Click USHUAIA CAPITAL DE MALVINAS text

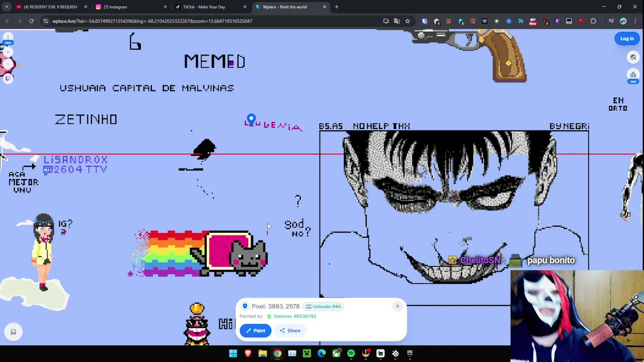click(147, 88)
